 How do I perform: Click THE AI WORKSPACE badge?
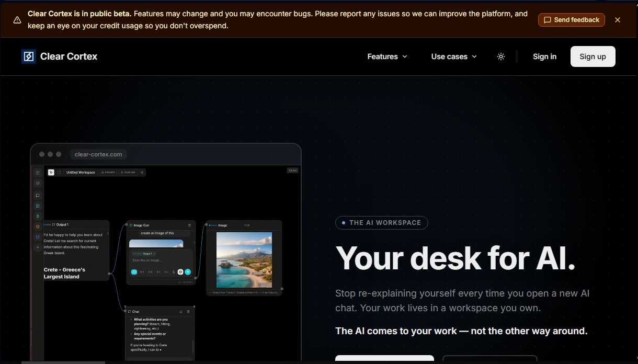click(382, 223)
